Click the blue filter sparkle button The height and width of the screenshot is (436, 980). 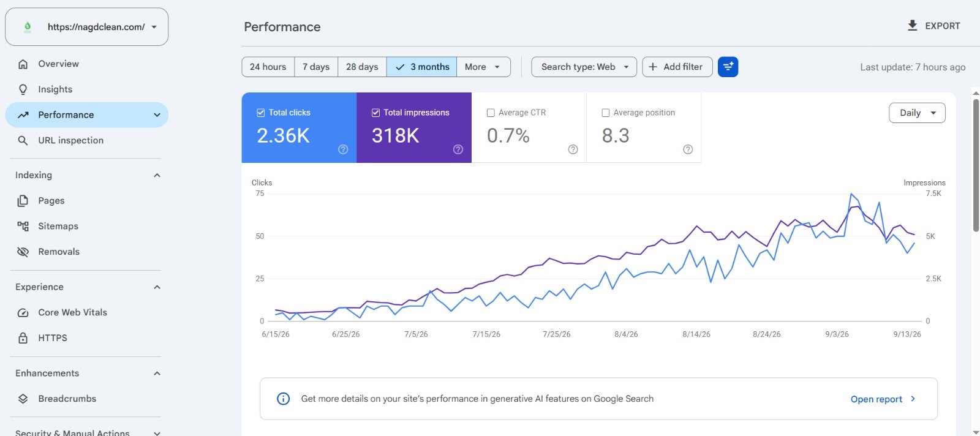point(728,67)
